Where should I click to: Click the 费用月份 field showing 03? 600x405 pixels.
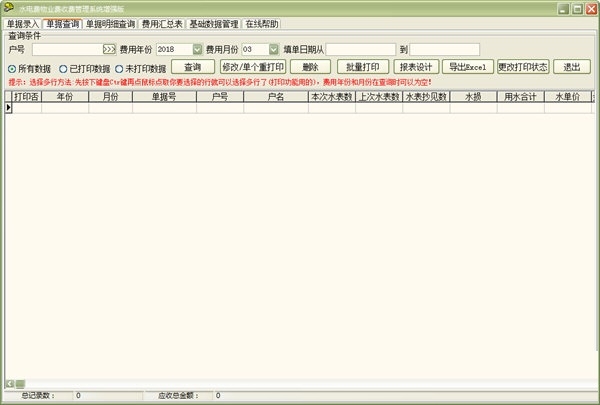click(x=255, y=49)
